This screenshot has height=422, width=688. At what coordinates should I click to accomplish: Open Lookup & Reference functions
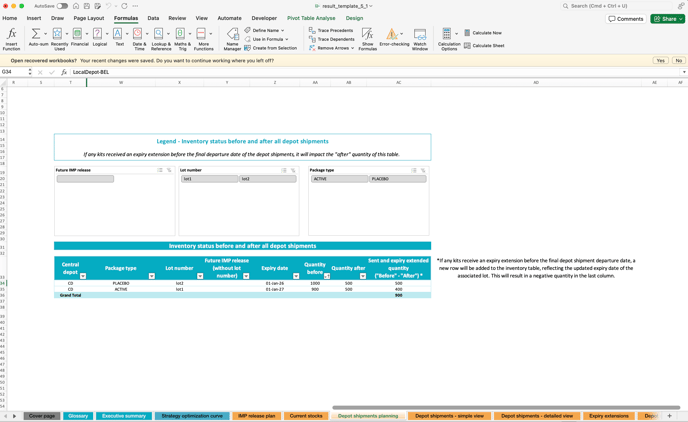[x=160, y=36]
